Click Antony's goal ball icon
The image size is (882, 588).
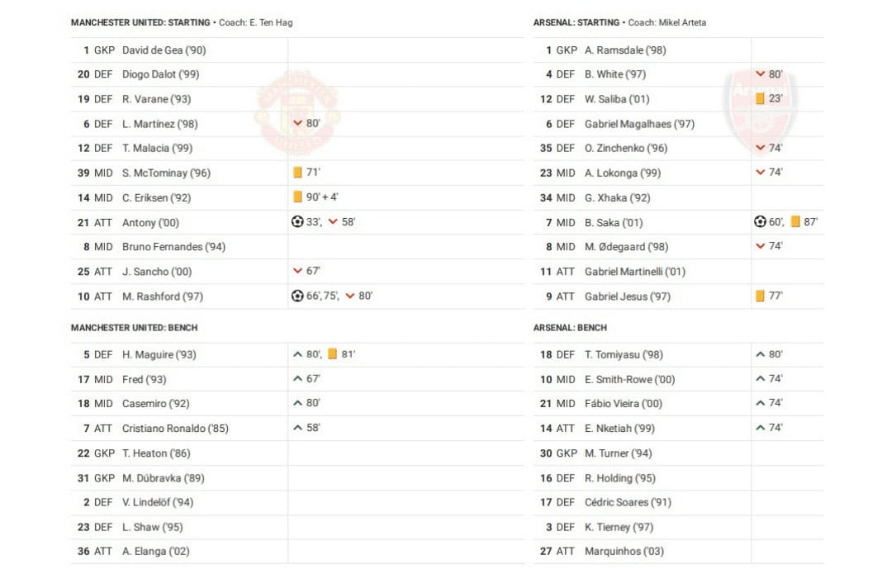[297, 222]
